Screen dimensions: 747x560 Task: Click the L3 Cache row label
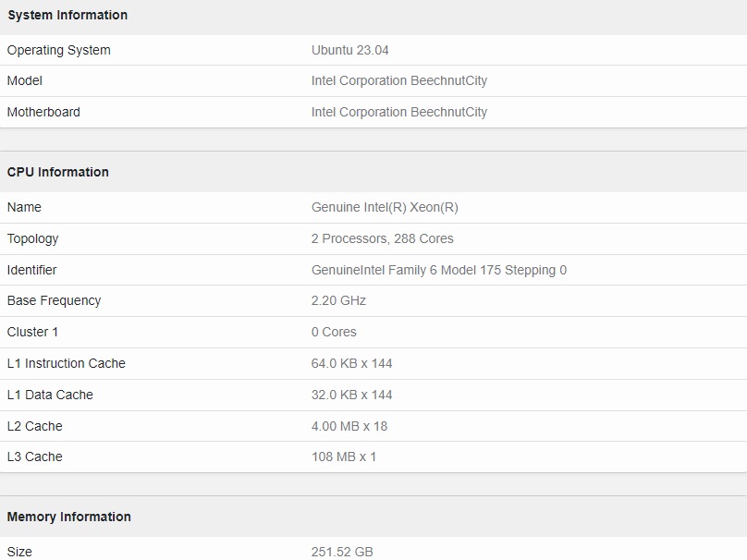(x=34, y=457)
